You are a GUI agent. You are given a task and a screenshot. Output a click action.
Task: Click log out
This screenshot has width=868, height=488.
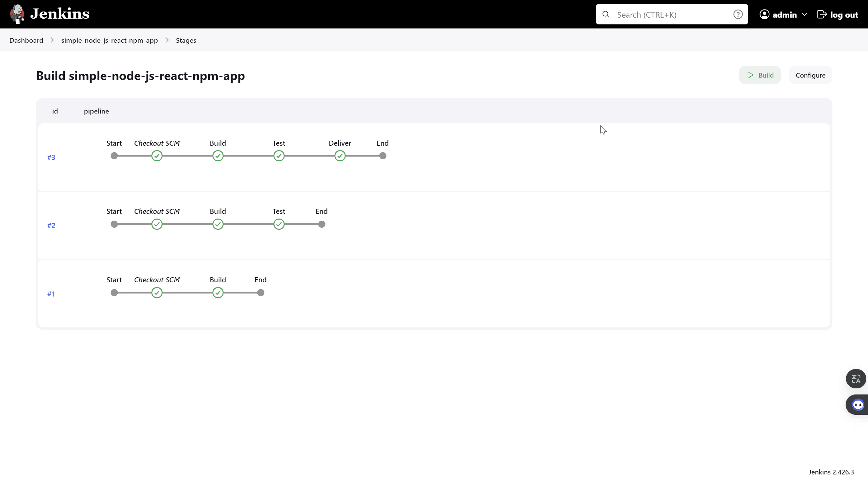point(837,15)
